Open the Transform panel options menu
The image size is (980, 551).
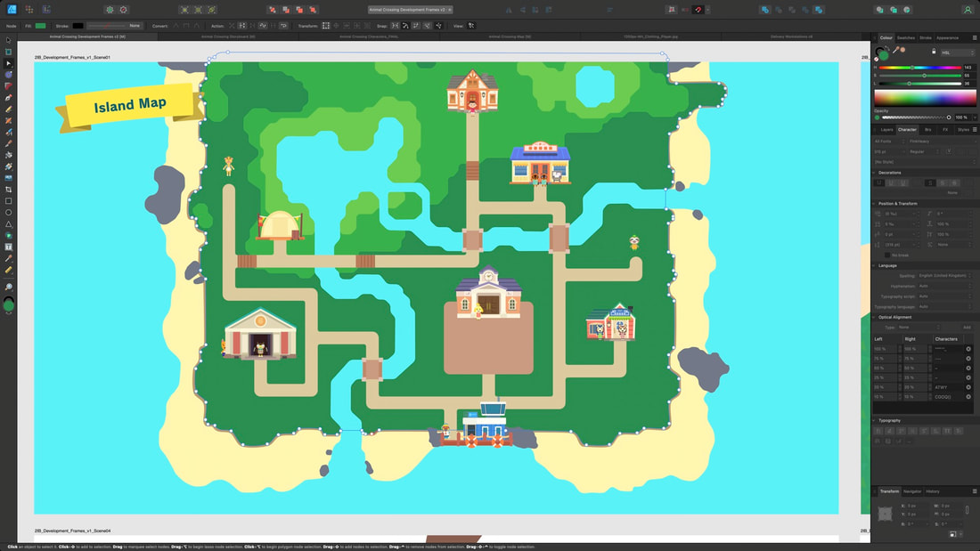coord(975,491)
